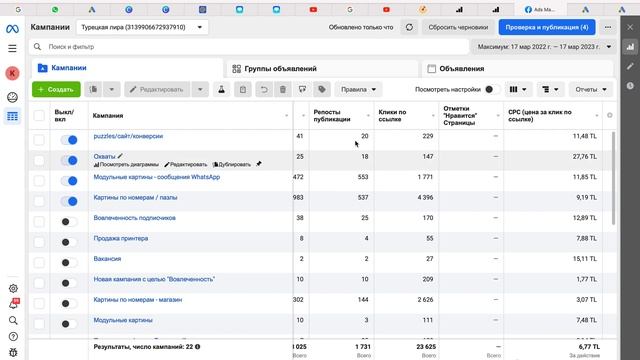Click Дублировать link under Охваты

[232, 164]
